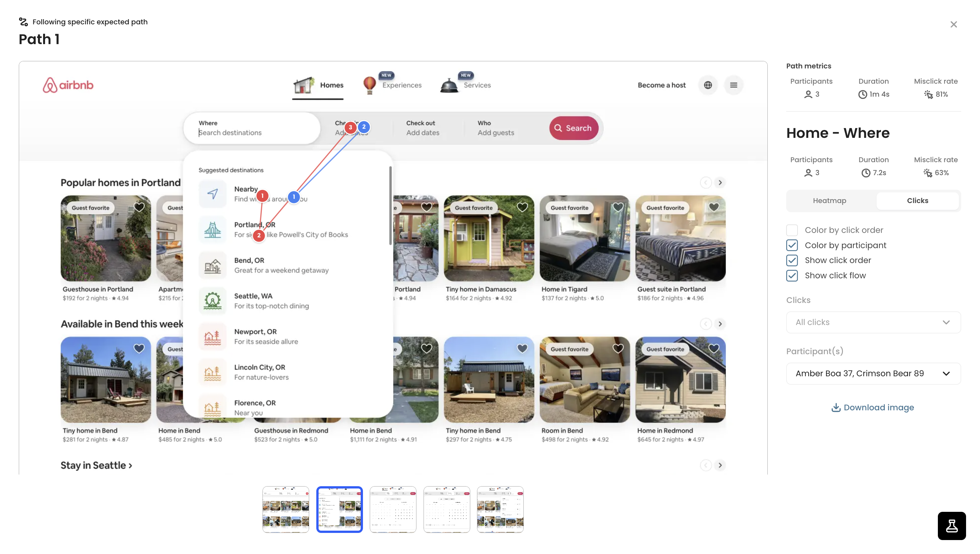Viewport: 980px width, 554px height.
Task: Open the Services bell icon
Action: pyautogui.click(x=449, y=85)
